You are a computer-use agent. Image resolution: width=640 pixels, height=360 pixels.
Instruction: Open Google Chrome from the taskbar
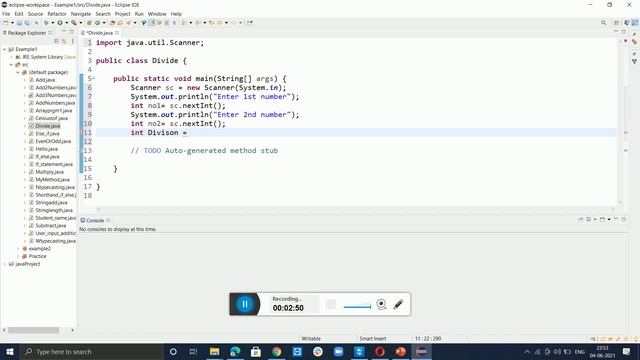(x=276, y=351)
